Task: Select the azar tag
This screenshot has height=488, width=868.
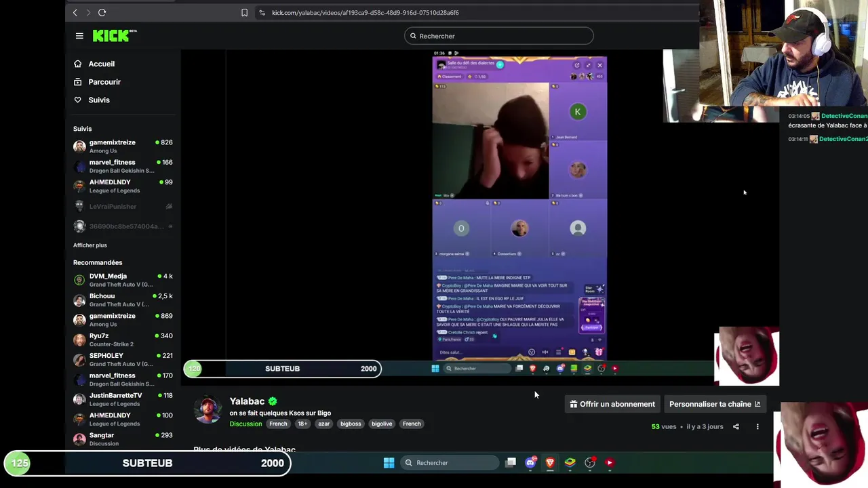Action: 324,424
